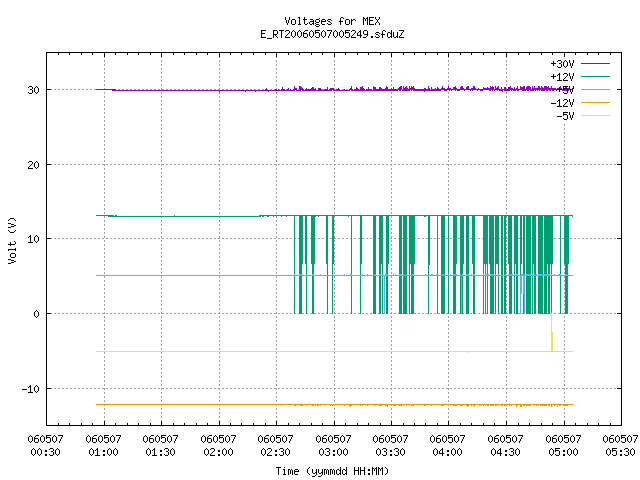Click the purple +30V legend line sample
The image size is (640, 480).
tap(595, 64)
